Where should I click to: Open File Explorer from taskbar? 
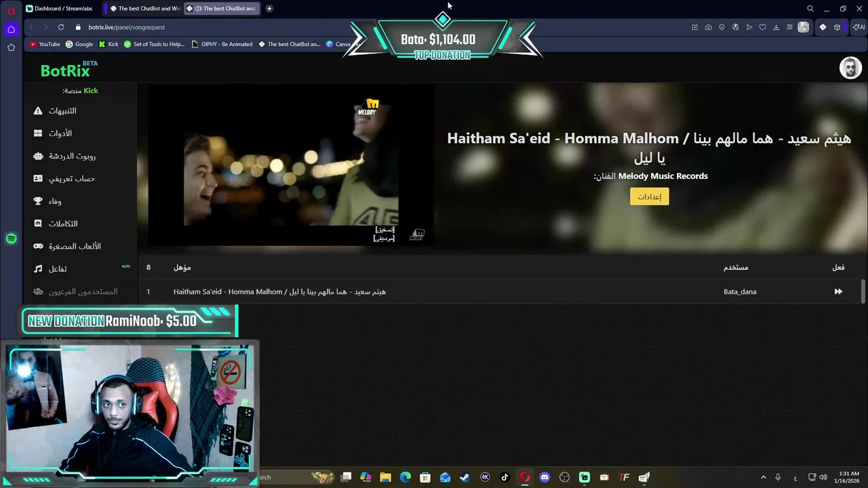point(385,477)
